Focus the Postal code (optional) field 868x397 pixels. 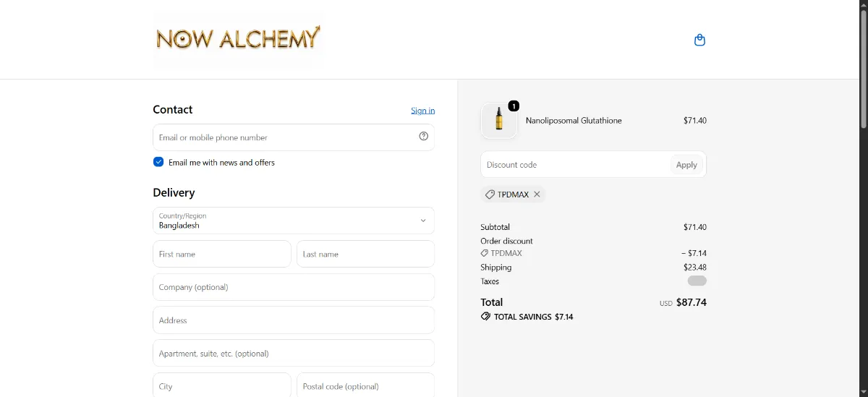365,385
